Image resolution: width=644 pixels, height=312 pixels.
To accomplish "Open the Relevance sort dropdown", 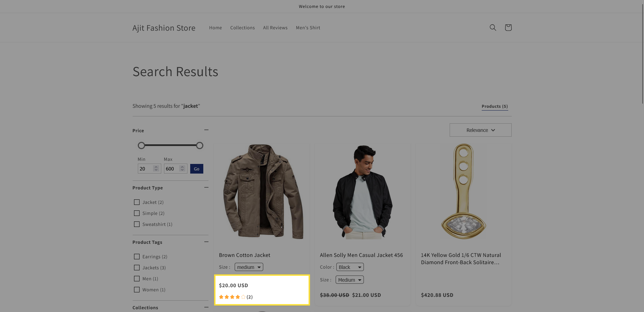I will [480, 130].
